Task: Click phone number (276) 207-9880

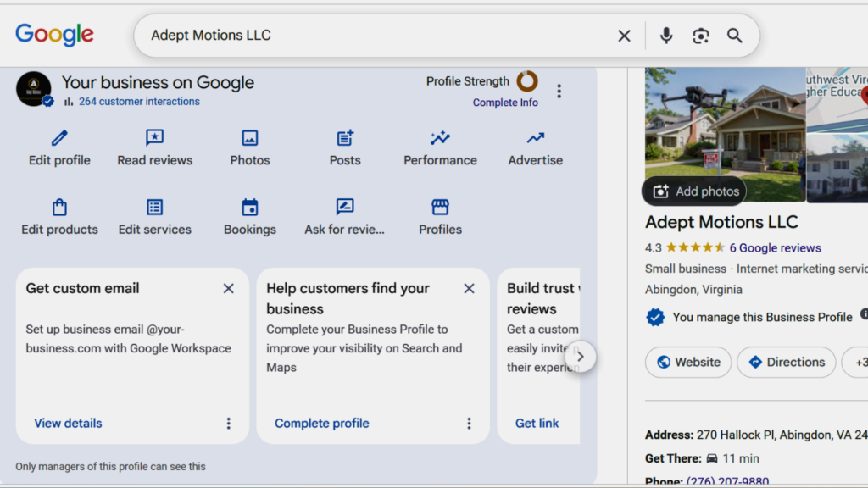Action: click(x=727, y=481)
